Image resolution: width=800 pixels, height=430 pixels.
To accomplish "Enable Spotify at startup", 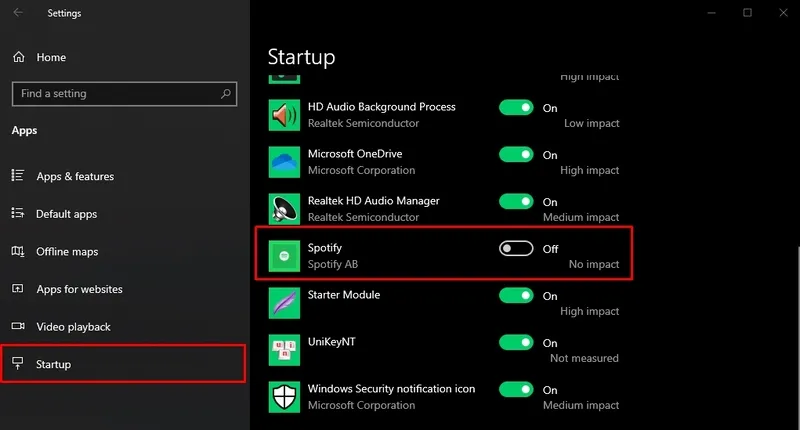I will (516, 249).
